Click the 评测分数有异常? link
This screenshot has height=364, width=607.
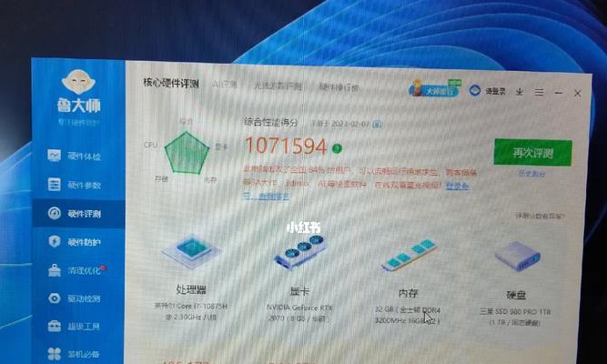pyautogui.click(x=540, y=216)
